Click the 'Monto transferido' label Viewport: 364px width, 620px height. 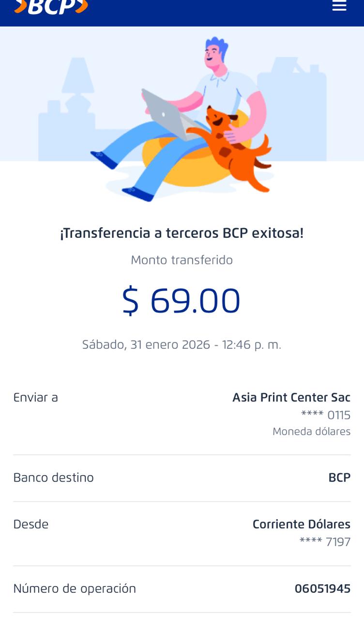click(182, 260)
